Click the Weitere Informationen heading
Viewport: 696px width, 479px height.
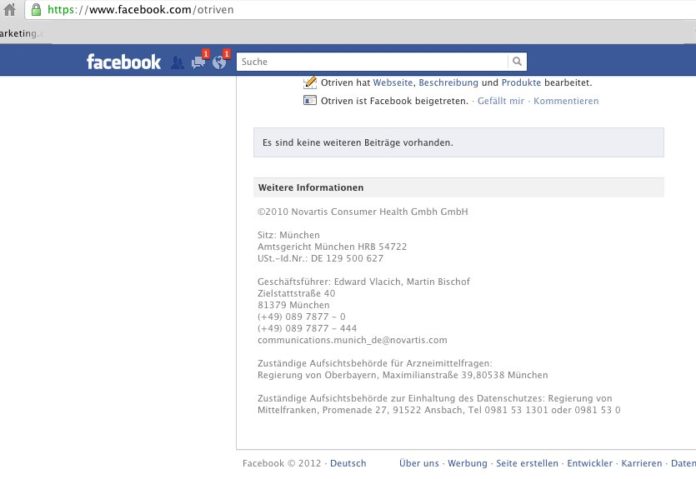(x=311, y=187)
